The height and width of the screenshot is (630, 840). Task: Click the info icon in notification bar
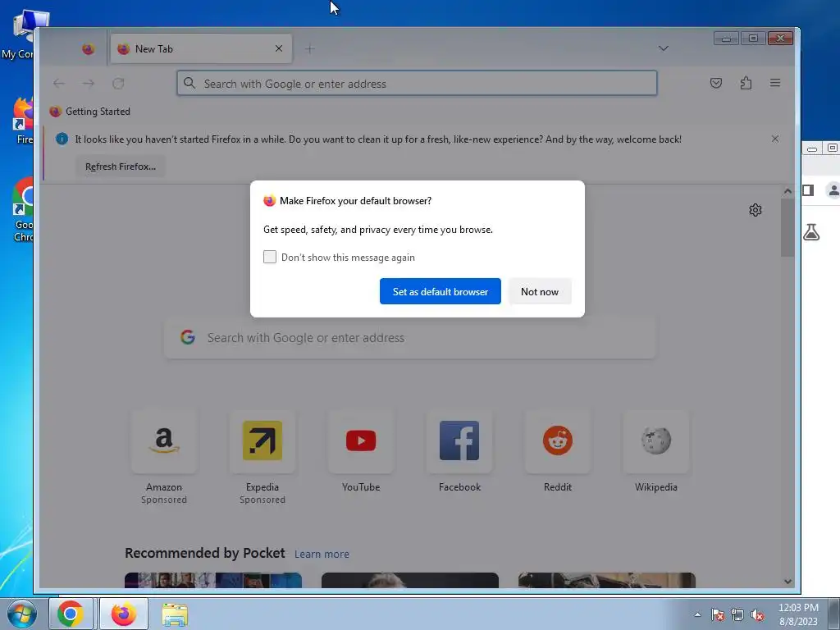click(x=62, y=139)
